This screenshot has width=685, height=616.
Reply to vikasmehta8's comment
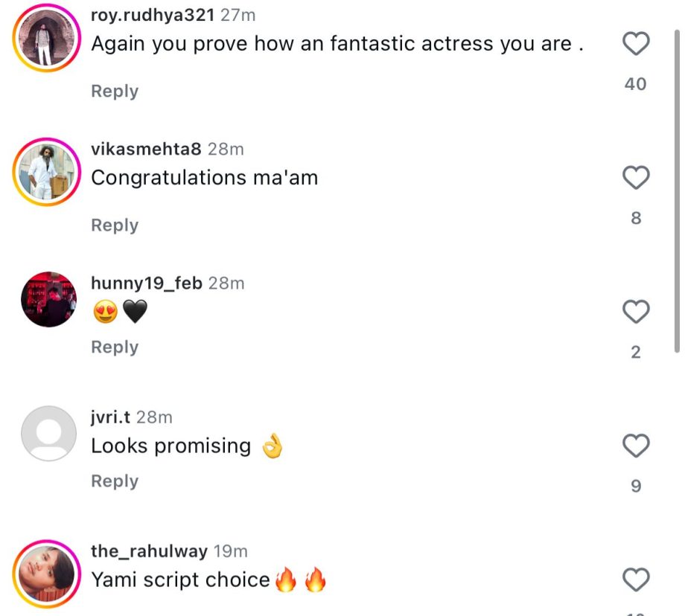pyautogui.click(x=115, y=225)
